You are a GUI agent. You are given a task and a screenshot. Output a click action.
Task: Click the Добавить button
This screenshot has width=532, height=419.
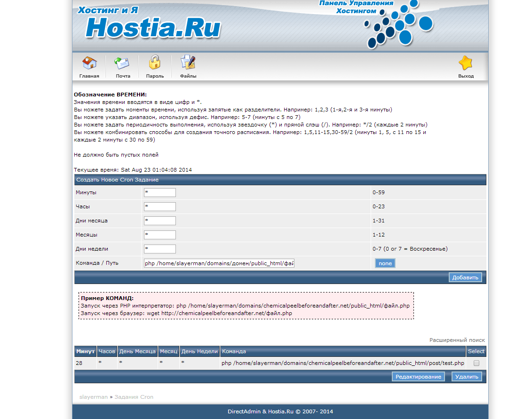[x=465, y=277]
